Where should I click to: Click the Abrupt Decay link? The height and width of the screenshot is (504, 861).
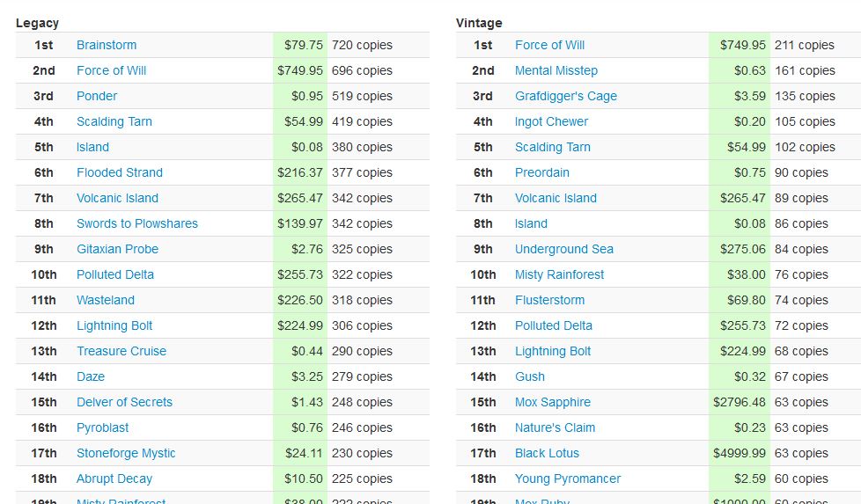pos(114,478)
